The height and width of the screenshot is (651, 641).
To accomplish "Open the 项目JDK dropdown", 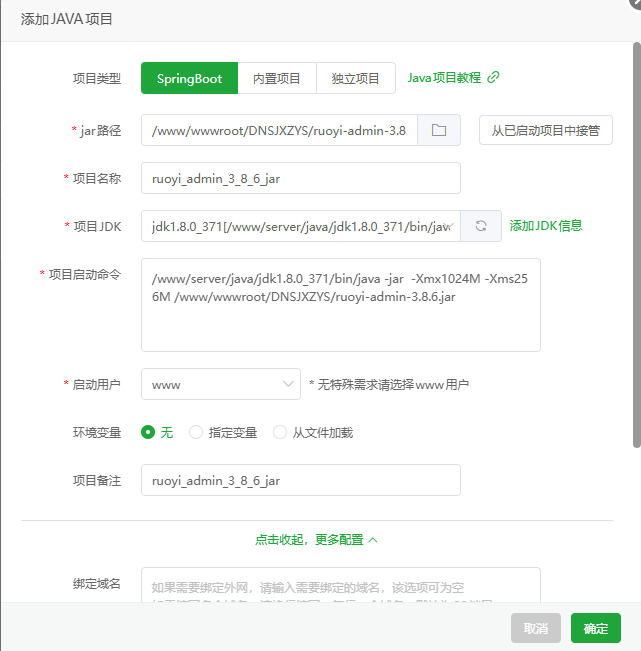I will pyautogui.click(x=301, y=226).
